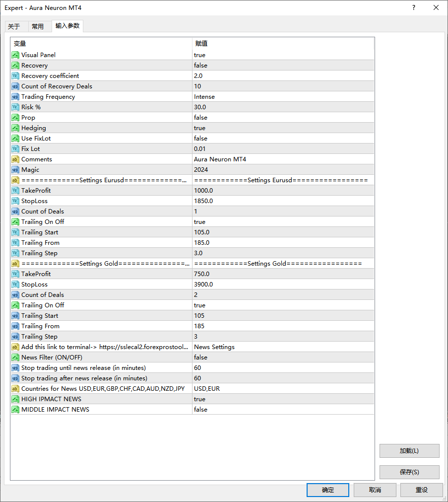The height and width of the screenshot is (502, 448).
Task: Click the Magic number integer icon
Action: tap(15, 170)
